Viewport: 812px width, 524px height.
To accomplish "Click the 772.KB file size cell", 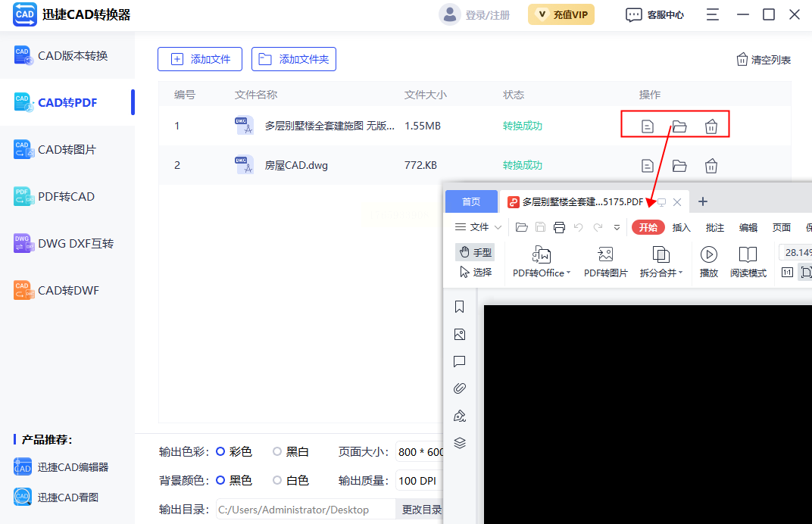I will tap(420, 165).
